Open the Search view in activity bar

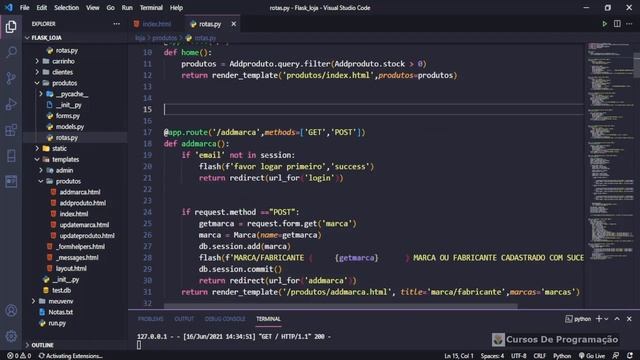(11, 52)
